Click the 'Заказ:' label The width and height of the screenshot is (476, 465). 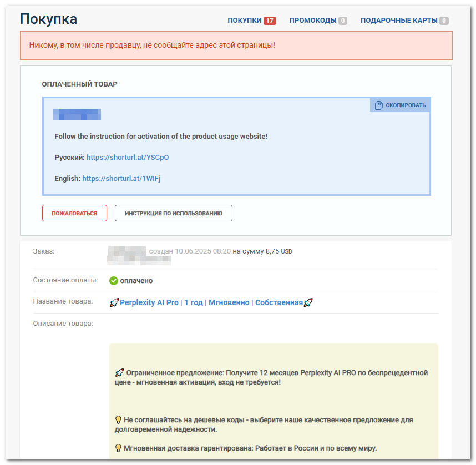coord(44,251)
